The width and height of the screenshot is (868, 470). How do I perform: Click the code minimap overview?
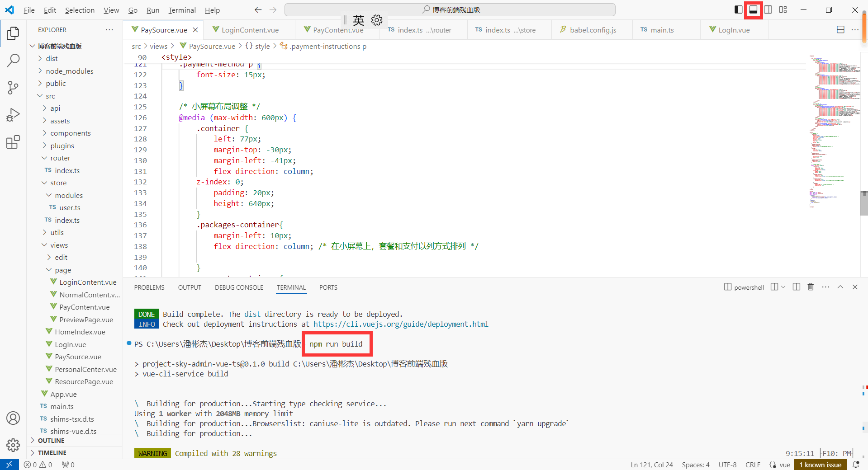pyautogui.click(x=835, y=131)
